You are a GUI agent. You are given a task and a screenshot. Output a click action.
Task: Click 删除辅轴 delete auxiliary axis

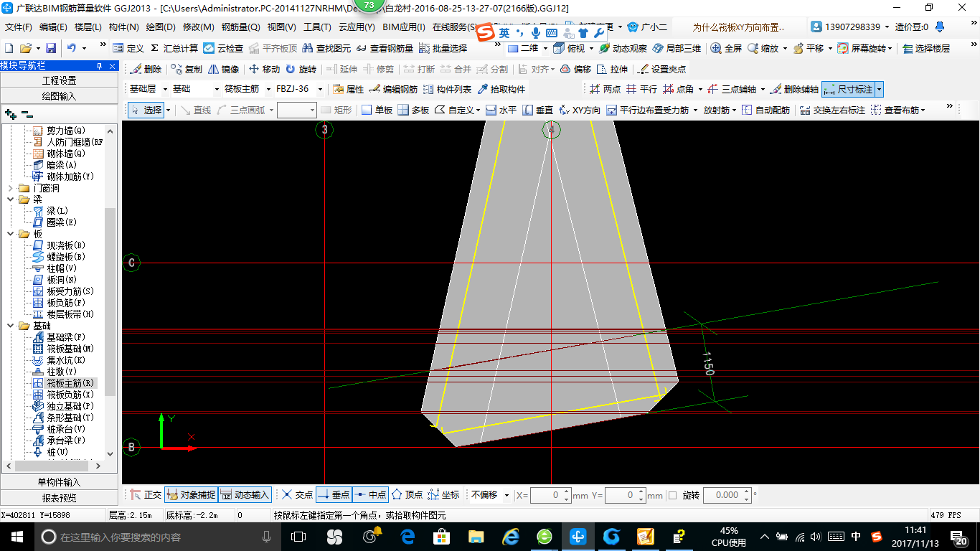point(793,90)
